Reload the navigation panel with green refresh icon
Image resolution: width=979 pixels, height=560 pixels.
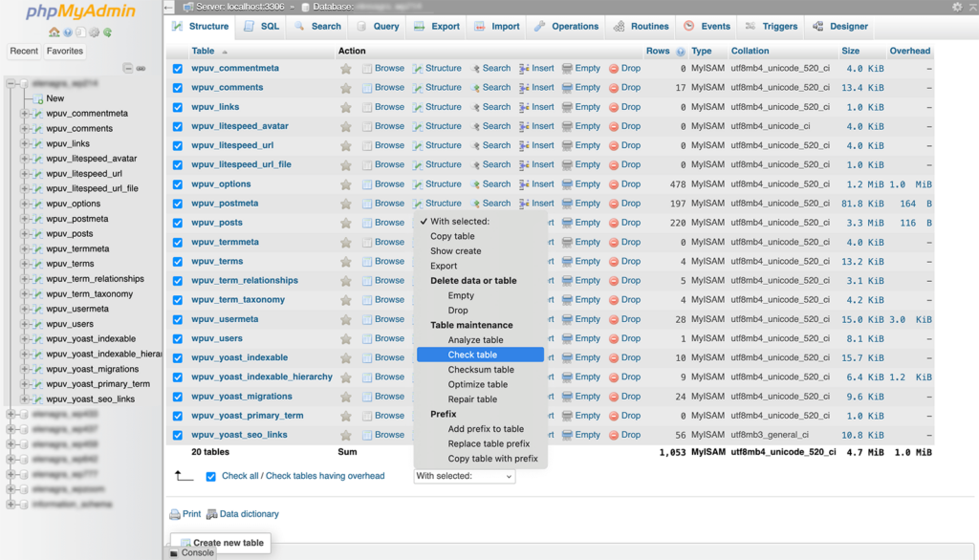coord(107,32)
